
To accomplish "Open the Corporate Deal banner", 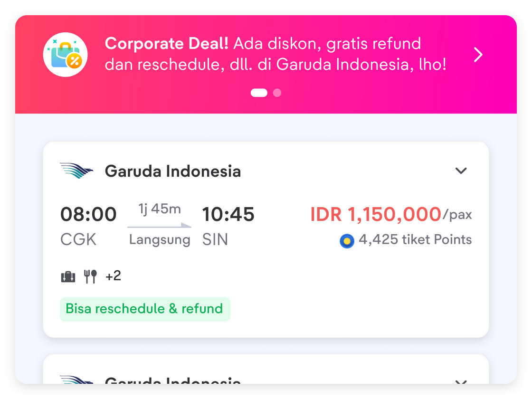I will click(266, 54).
